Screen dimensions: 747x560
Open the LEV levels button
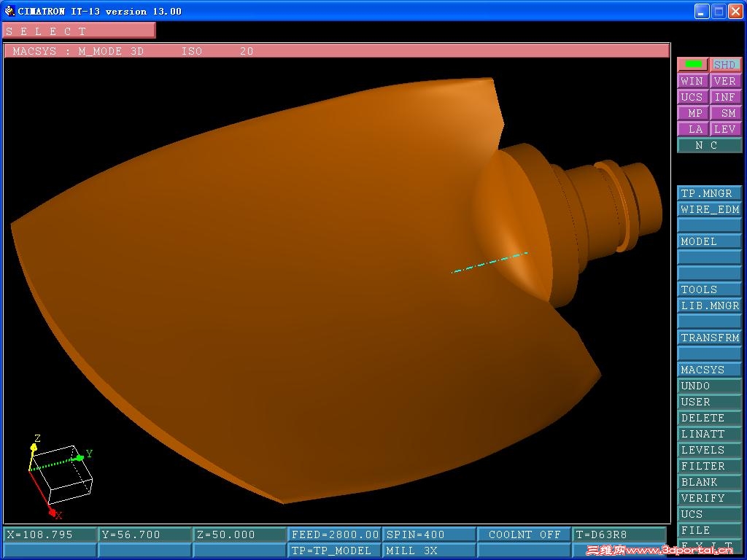pos(725,129)
